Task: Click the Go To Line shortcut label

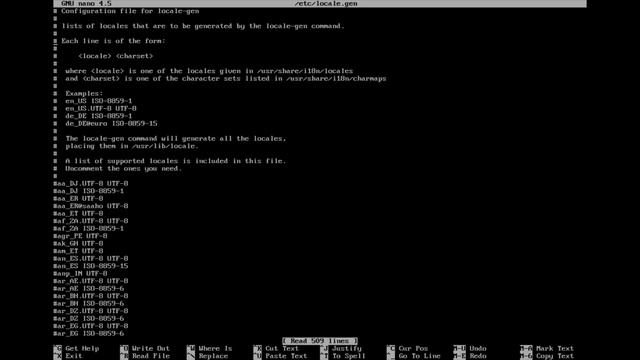Action: tap(420, 356)
